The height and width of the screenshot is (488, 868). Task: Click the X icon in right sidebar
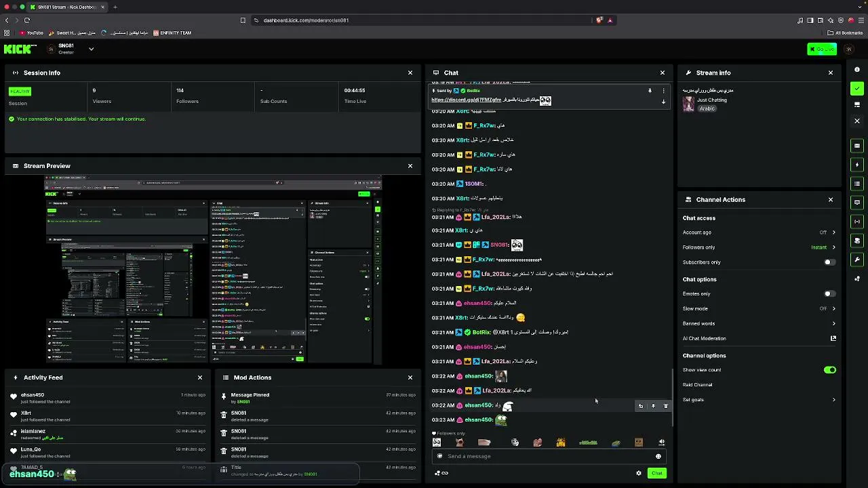(857, 121)
